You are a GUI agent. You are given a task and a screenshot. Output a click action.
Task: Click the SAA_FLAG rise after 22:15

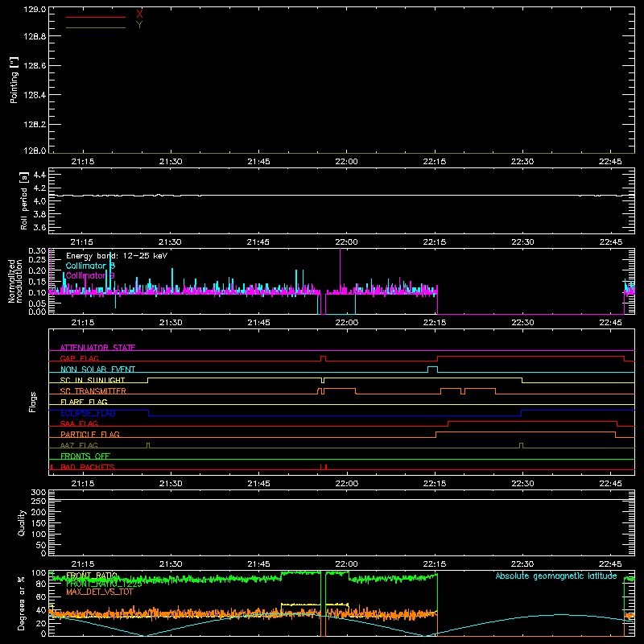pos(448,423)
